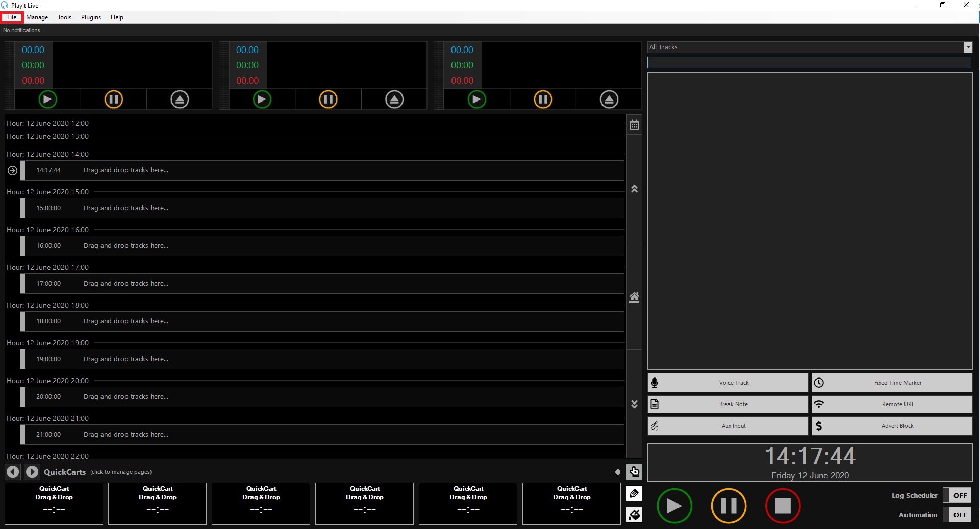Click the calendar icon beside the playout log

coord(634,125)
